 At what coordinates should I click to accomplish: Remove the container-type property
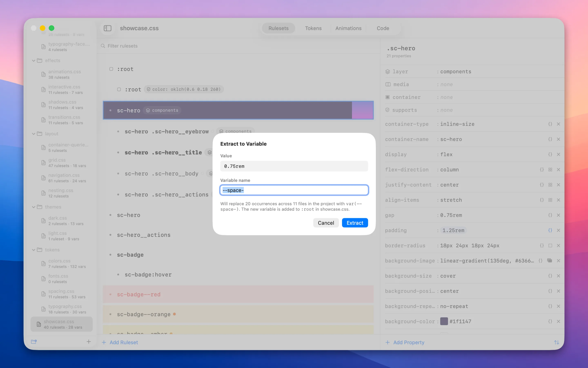pyautogui.click(x=558, y=124)
